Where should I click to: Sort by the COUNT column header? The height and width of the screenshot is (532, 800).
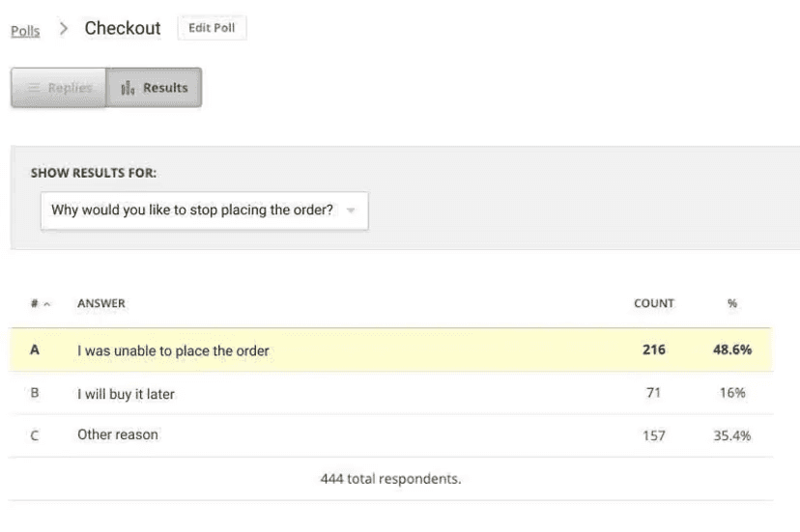coord(653,303)
